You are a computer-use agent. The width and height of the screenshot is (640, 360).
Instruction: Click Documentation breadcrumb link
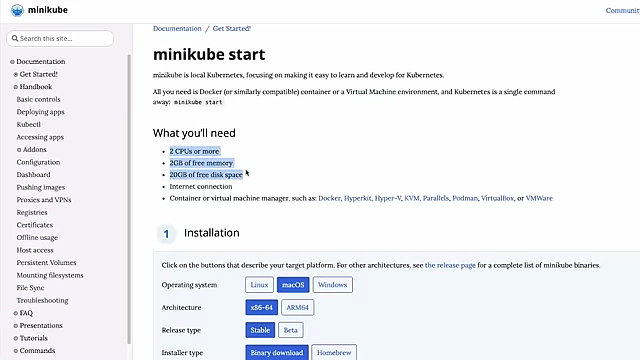pos(177,29)
